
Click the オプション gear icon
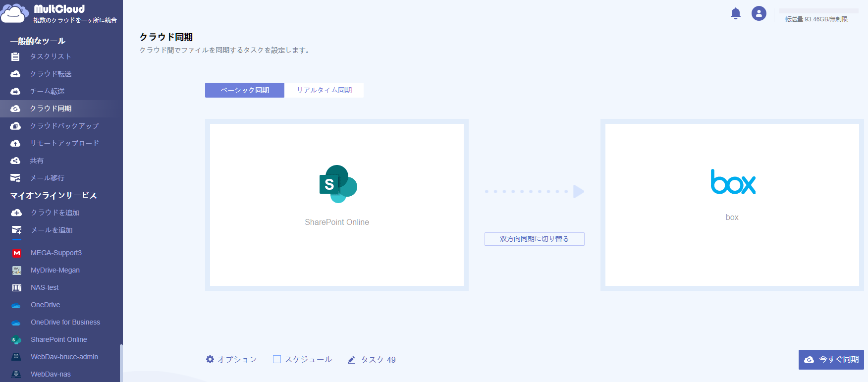210,359
